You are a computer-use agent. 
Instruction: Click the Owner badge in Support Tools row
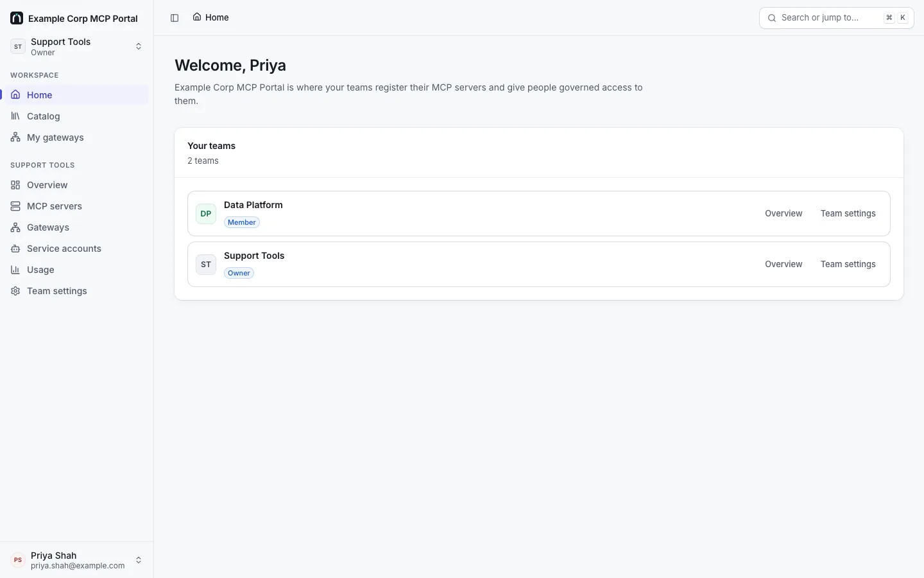coord(239,273)
